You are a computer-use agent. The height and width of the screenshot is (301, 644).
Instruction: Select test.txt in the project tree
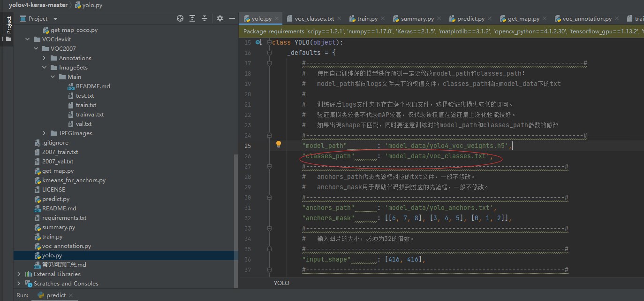pyautogui.click(x=85, y=96)
